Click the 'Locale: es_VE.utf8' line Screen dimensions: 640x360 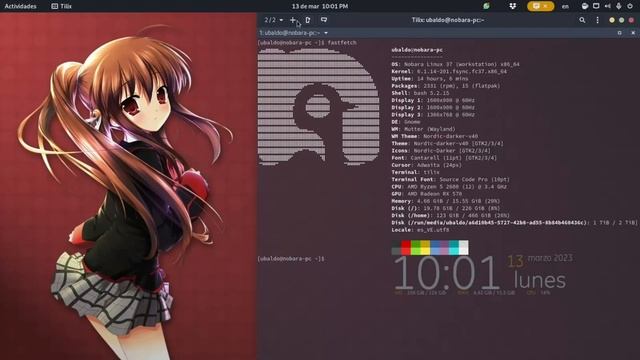click(x=420, y=230)
